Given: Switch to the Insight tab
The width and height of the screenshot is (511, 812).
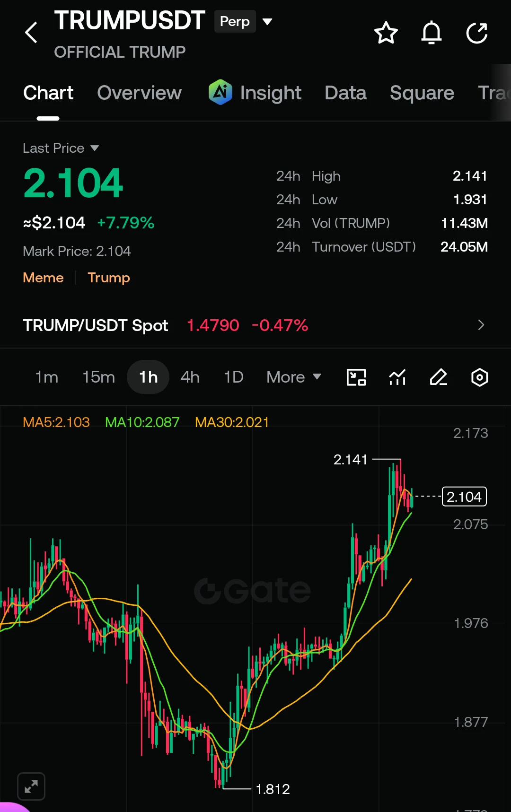Looking at the screenshot, I should [x=271, y=93].
